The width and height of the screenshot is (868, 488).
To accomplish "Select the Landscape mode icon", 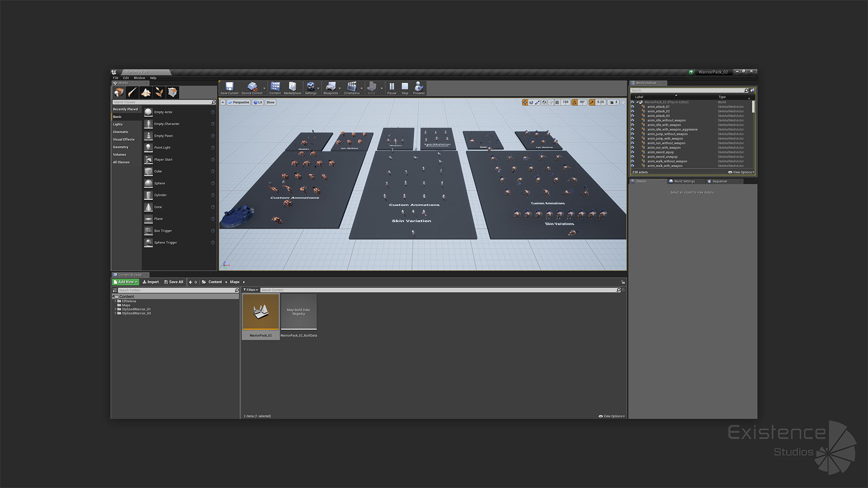I will tap(146, 93).
